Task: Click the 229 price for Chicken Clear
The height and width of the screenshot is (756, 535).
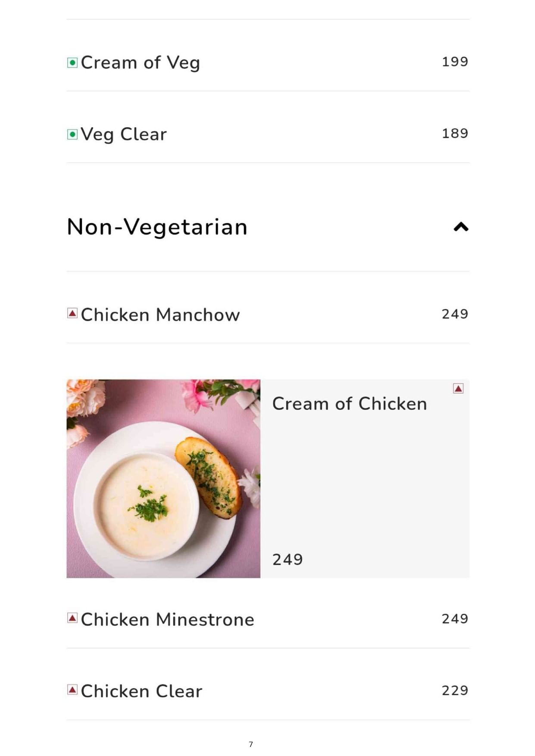Action: pos(455,690)
